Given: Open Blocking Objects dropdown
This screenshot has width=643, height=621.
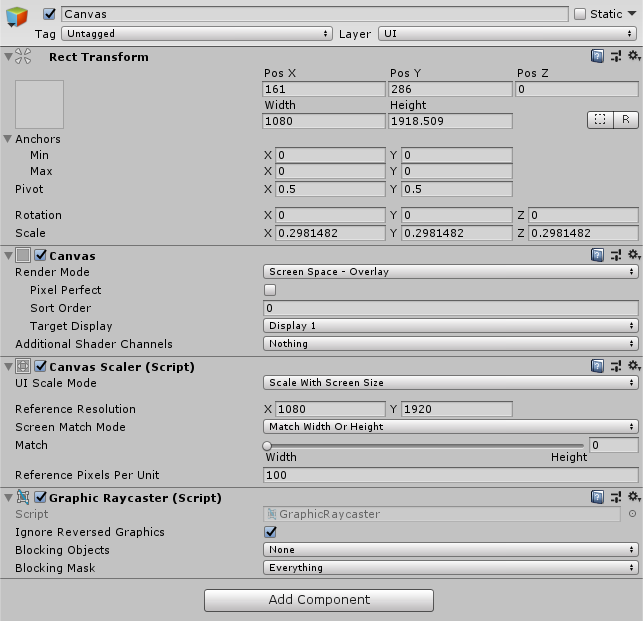Looking at the screenshot, I should [x=450, y=550].
